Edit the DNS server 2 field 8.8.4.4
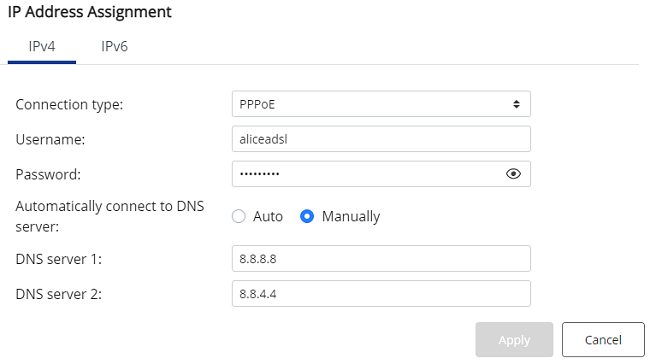This screenshot has width=650, height=364. tap(381, 294)
